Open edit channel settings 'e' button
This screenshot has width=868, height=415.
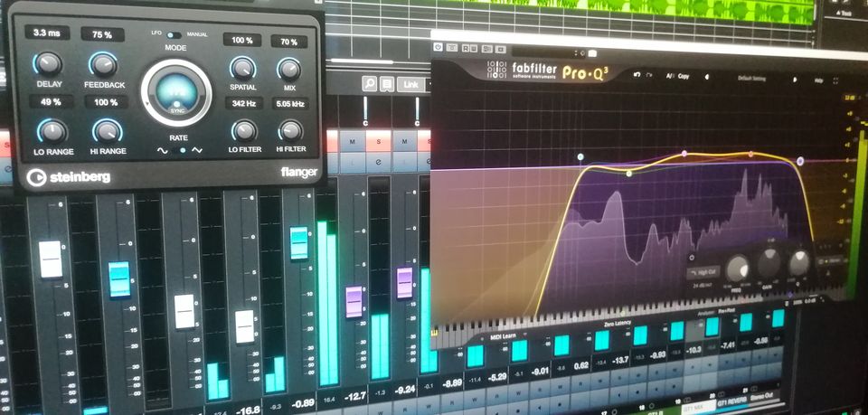[x=378, y=162]
